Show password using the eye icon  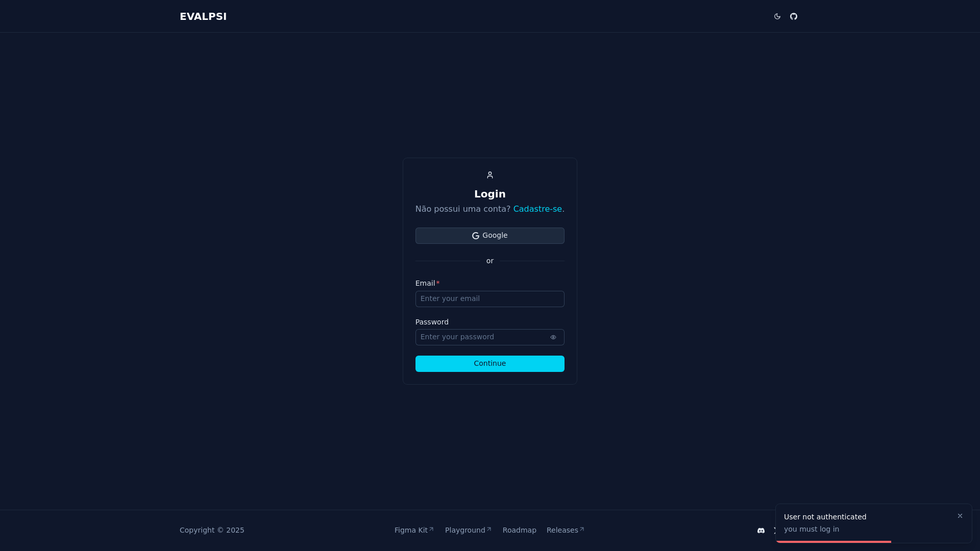553,337
